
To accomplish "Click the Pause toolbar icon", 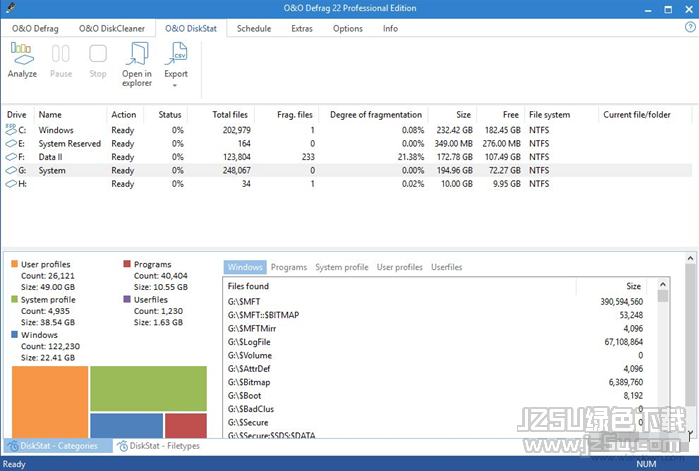I will point(61,54).
